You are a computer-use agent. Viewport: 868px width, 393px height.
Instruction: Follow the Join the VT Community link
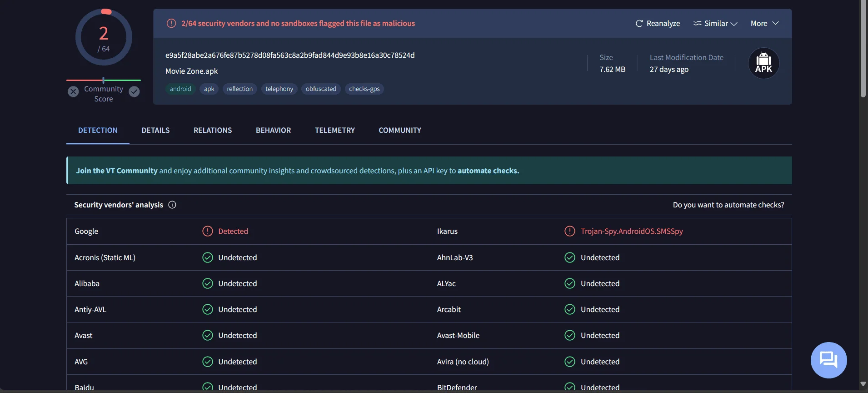coord(117,171)
